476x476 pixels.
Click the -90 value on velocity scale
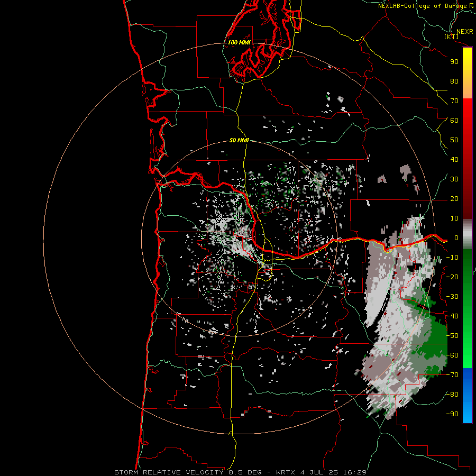coord(452,414)
